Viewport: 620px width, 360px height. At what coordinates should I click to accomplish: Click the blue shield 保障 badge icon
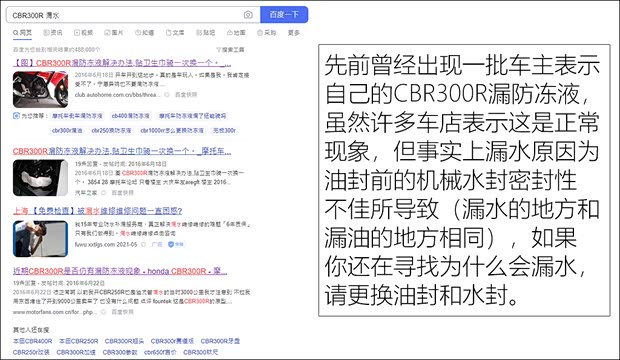(x=171, y=244)
